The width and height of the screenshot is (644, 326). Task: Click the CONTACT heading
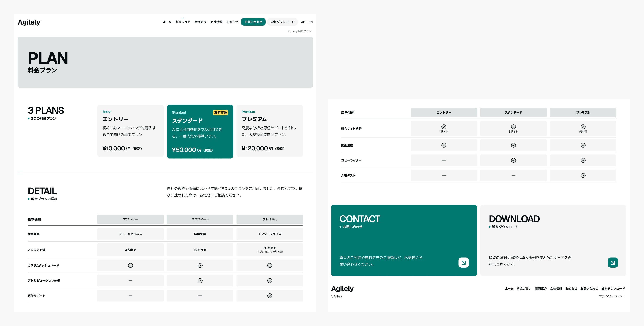(x=360, y=219)
